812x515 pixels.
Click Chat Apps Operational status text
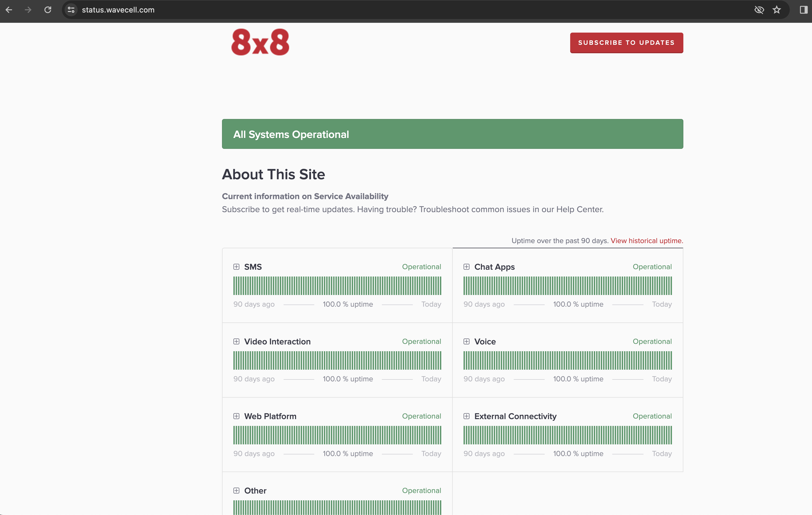tap(652, 267)
